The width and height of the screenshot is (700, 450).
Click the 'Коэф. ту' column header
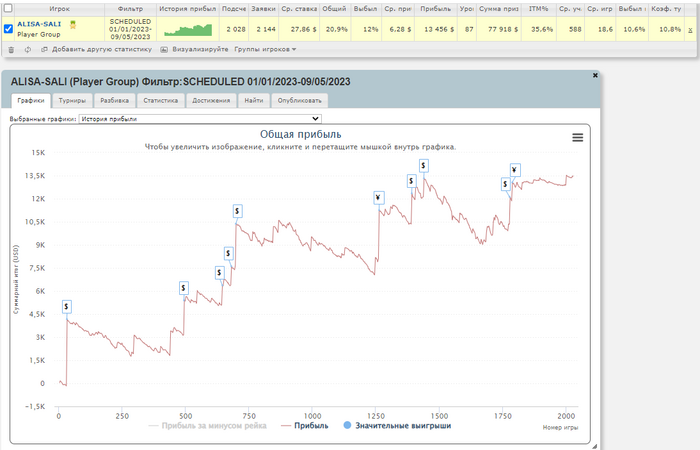(666, 8)
